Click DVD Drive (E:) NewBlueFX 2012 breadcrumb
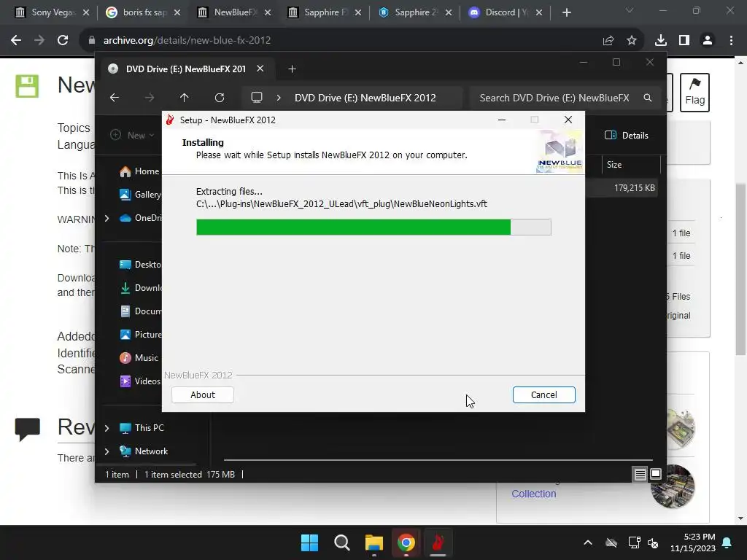The height and width of the screenshot is (560, 747). [365, 98]
